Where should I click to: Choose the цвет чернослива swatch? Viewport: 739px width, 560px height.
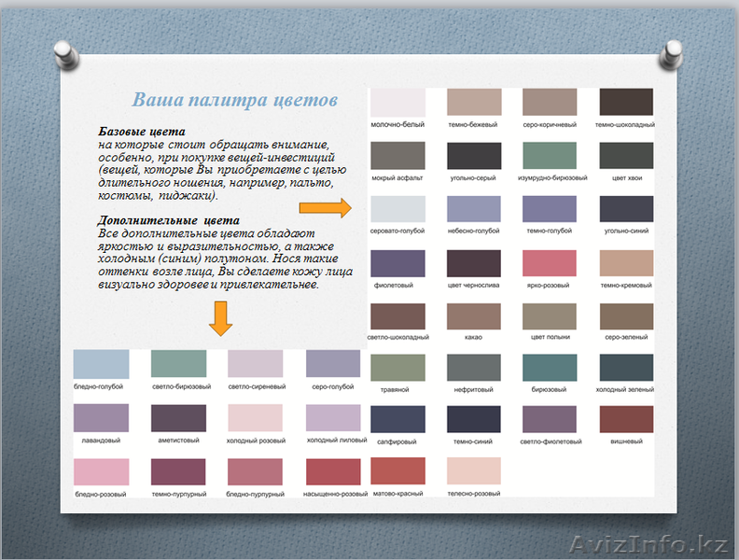[474, 263]
